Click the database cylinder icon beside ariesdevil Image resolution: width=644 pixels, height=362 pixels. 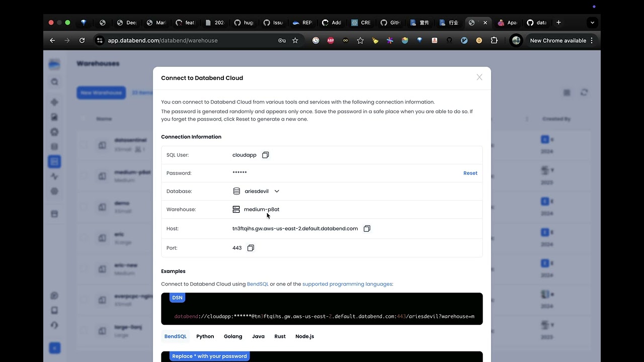pos(236,191)
